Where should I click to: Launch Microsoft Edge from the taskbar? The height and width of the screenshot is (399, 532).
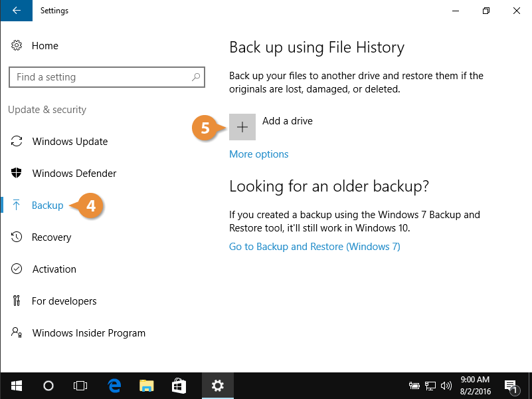coord(114,386)
